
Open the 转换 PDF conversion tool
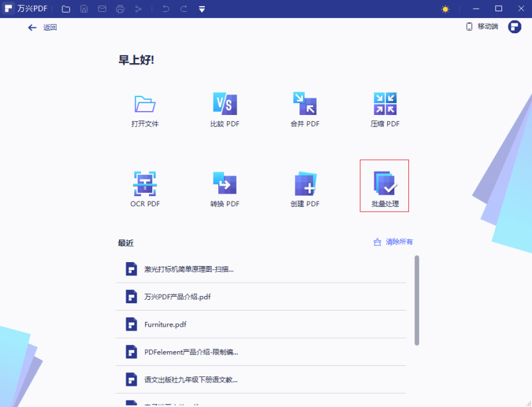pos(225,186)
